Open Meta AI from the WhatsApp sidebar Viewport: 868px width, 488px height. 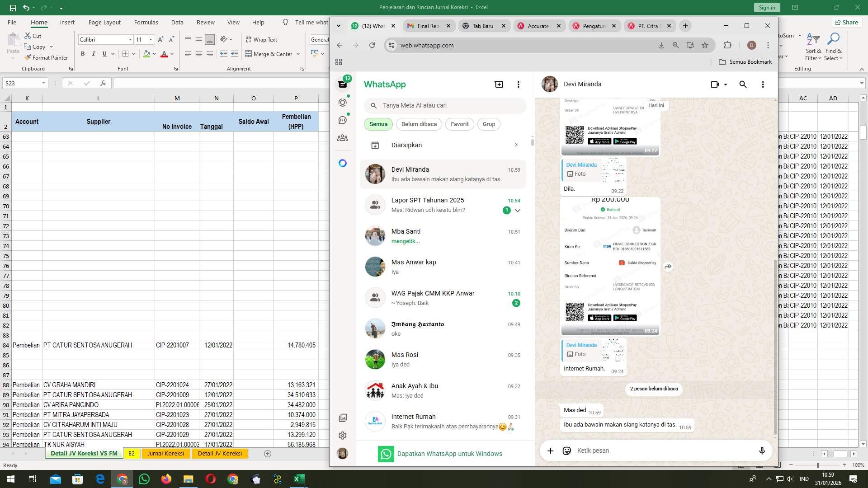342,163
